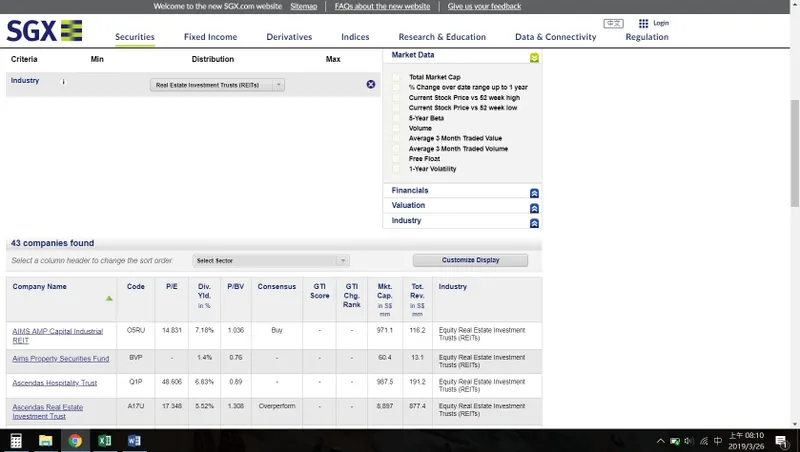Remove the Industry criteria with X icon

point(371,84)
